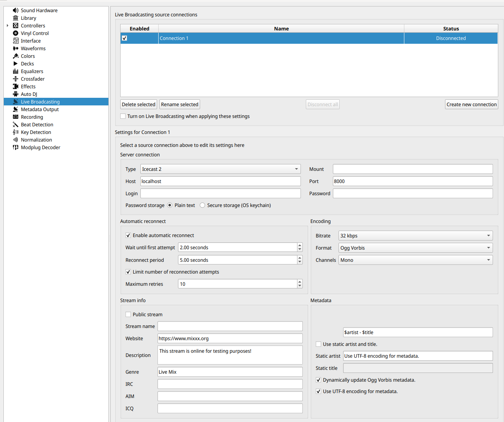Click the Stream name input field

pos(230,326)
